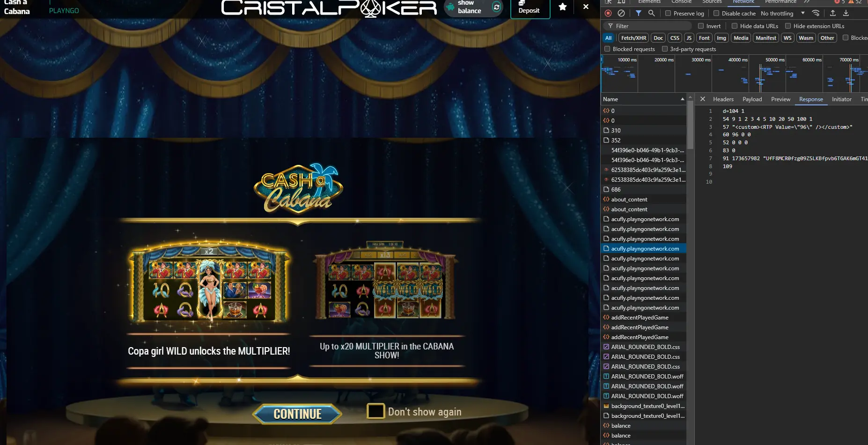Filter requests by CSS

[674, 38]
